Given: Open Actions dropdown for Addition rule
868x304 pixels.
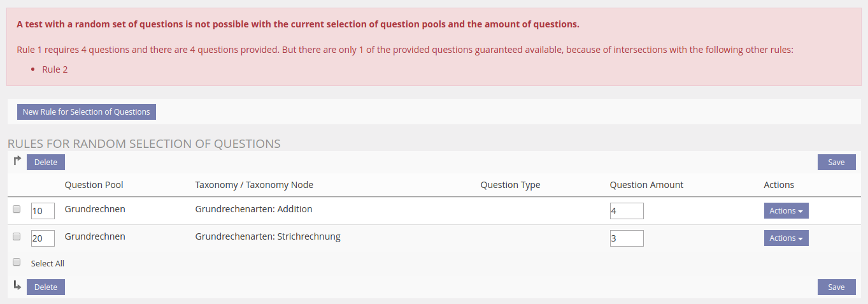Looking at the screenshot, I should pyautogui.click(x=786, y=211).
